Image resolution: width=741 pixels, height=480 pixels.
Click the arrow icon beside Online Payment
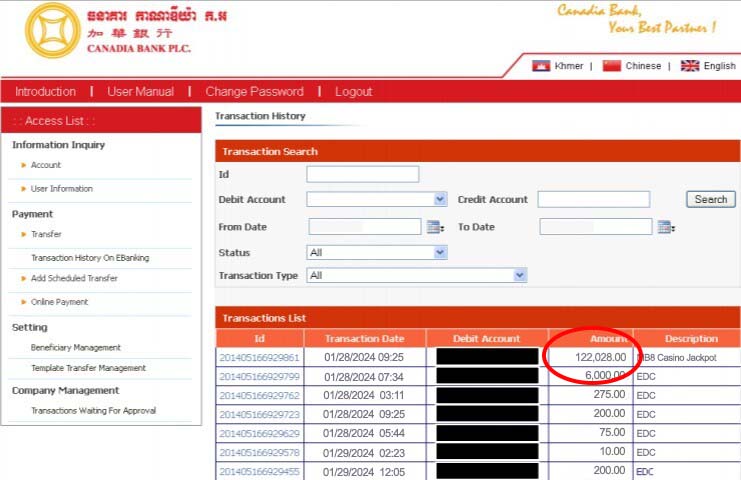pos(23,302)
